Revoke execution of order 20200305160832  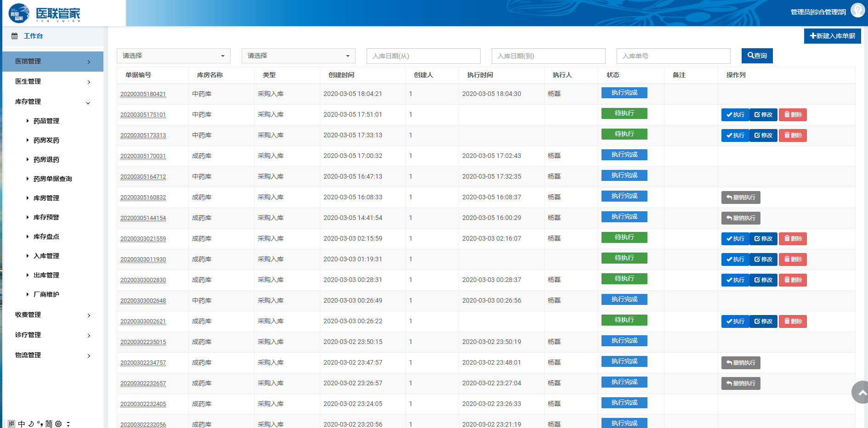(x=741, y=197)
